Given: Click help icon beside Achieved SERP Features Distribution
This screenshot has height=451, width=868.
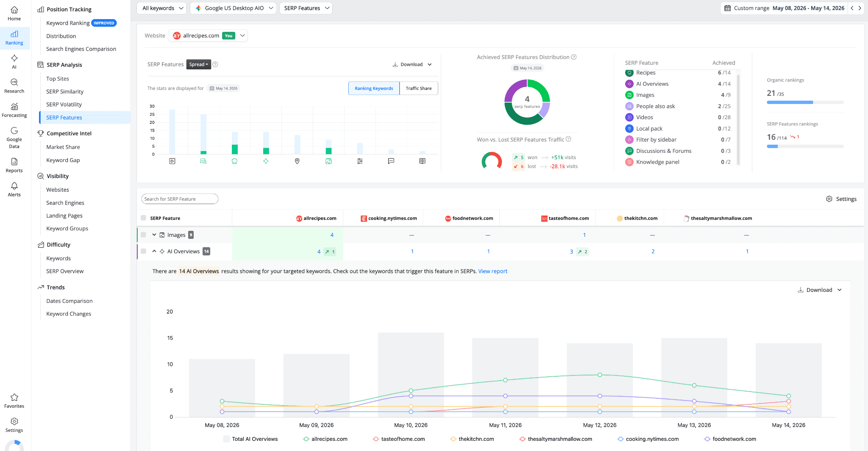Looking at the screenshot, I should (x=574, y=57).
